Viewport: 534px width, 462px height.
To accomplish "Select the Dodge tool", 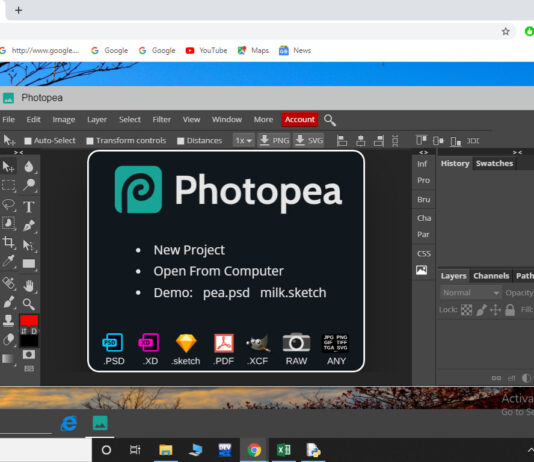I will pos(29,185).
